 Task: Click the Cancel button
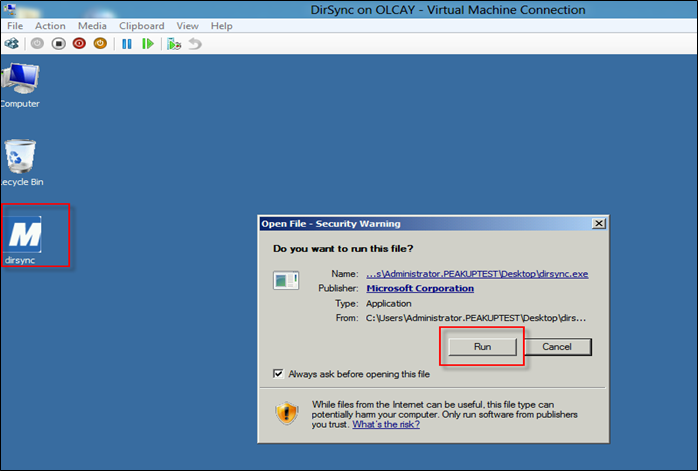click(557, 347)
